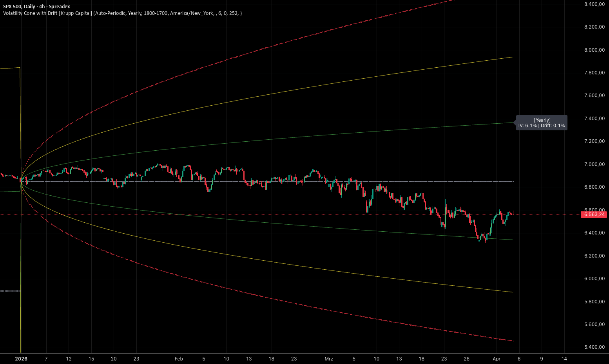Click the 5.400,00 price axis label
The width and height of the screenshot is (609, 364).
[x=594, y=347]
